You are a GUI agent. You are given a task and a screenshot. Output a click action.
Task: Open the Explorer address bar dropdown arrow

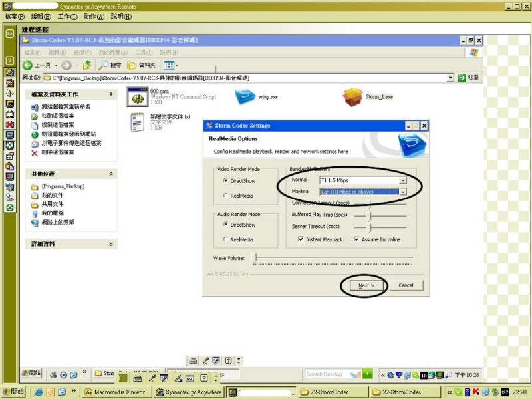coord(450,78)
